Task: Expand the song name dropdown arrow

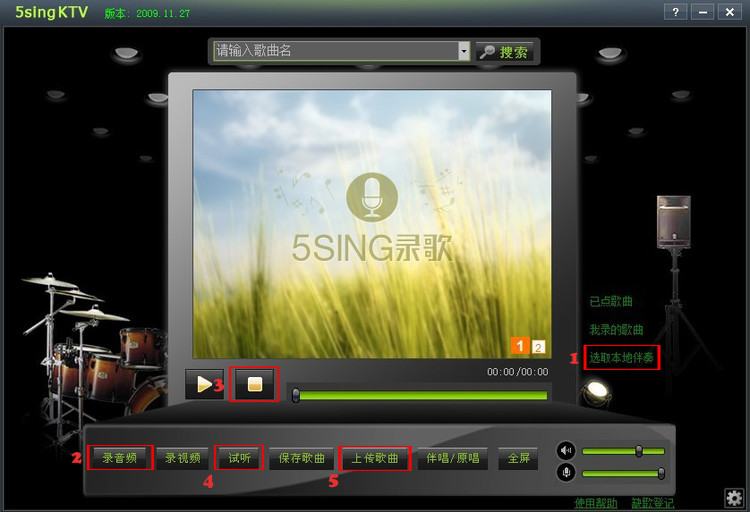Action: coord(464,51)
